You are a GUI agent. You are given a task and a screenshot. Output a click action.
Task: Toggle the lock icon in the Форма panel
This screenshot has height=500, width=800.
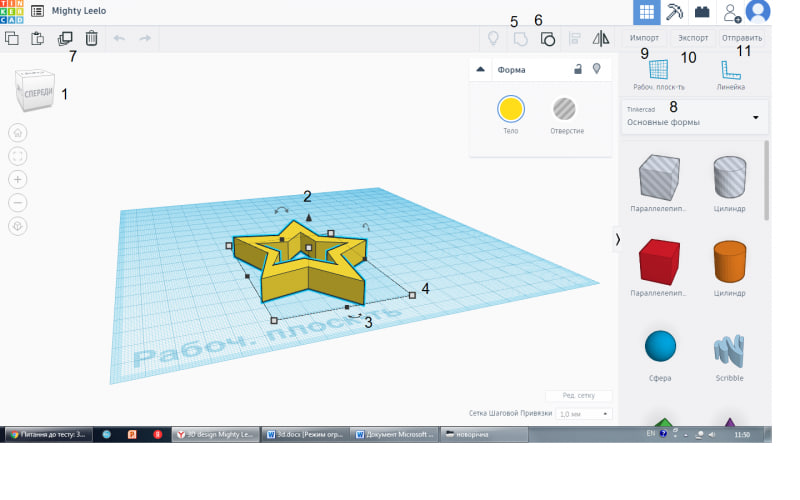pos(577,70)
